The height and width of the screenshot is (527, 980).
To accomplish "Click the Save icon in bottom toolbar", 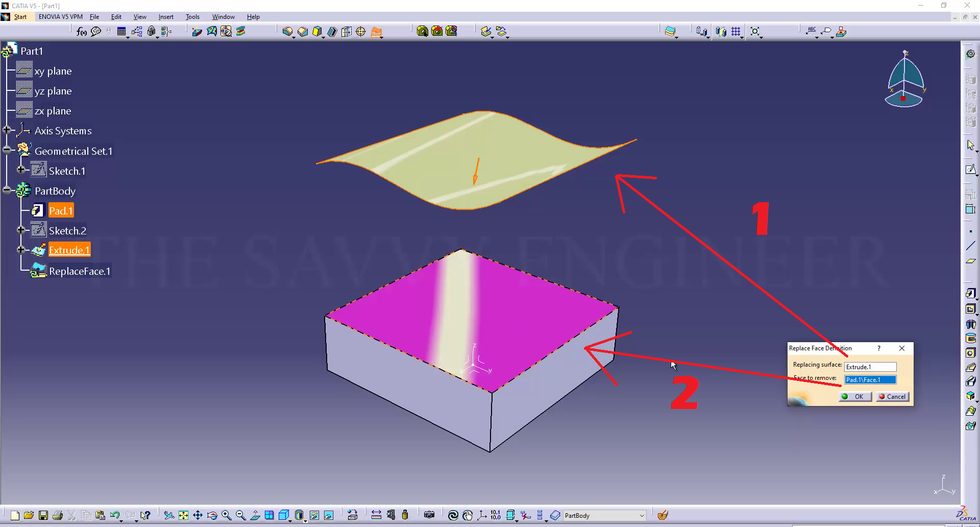I will pos(43,515).
